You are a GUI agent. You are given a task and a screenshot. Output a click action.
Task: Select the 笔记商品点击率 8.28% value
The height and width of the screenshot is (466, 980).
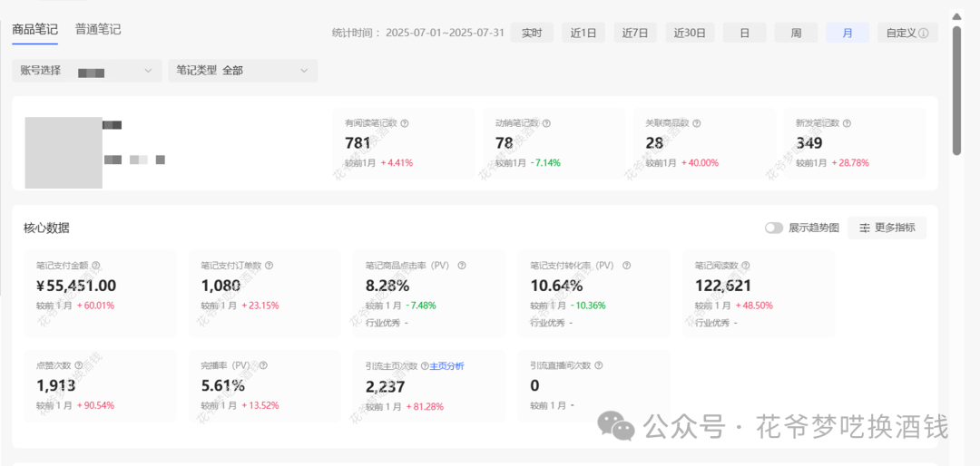pyautogui.click(x=387, y=286)
